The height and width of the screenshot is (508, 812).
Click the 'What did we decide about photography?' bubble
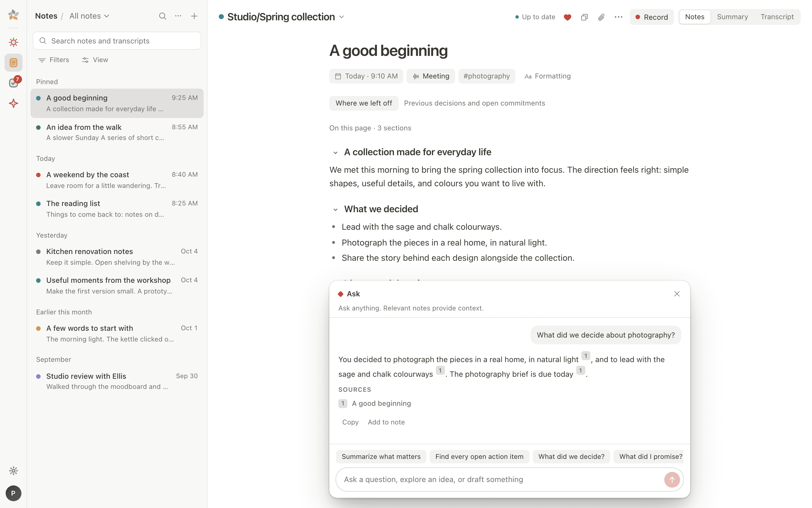point(606,335)
